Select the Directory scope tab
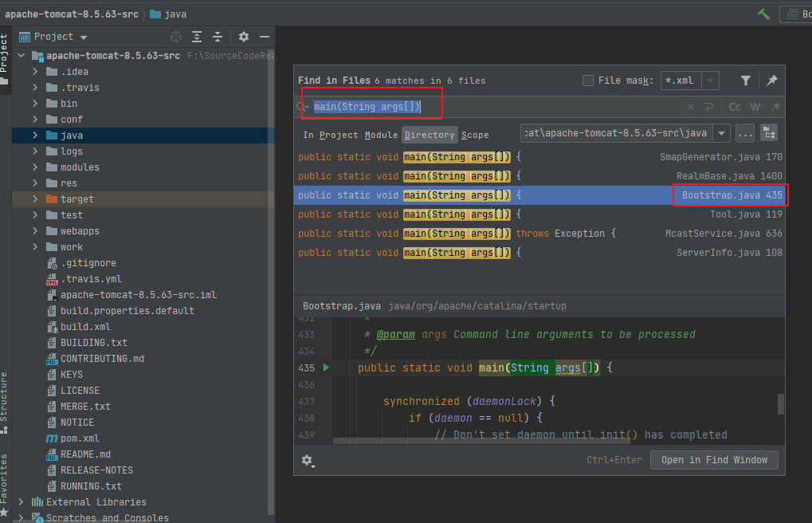This screenshot has height=523, width=812. [430, 135]
